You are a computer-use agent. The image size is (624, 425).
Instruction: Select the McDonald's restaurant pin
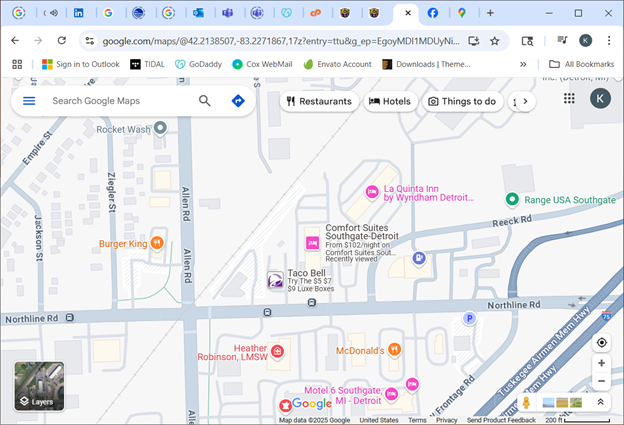(x=394, y=349)
